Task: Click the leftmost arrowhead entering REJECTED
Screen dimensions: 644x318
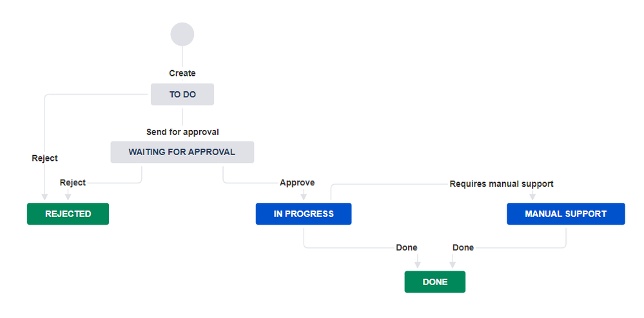Action: tap(44, 196)
